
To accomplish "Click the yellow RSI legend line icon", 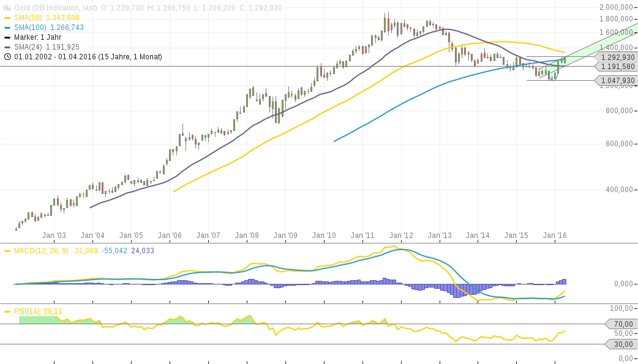I will click(x=6, y=311).
